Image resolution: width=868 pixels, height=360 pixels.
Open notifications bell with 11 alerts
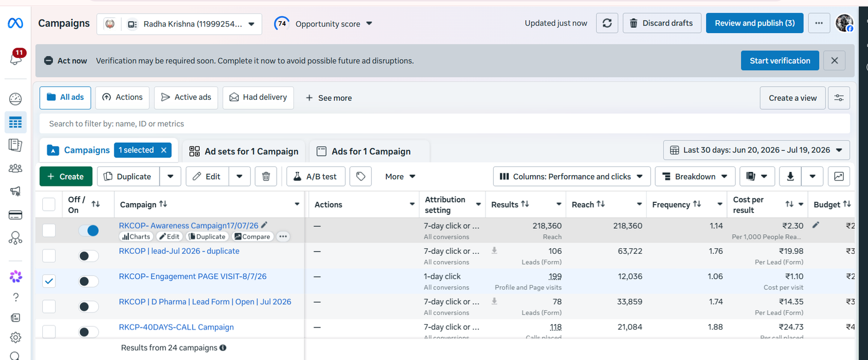click(16, 57)
